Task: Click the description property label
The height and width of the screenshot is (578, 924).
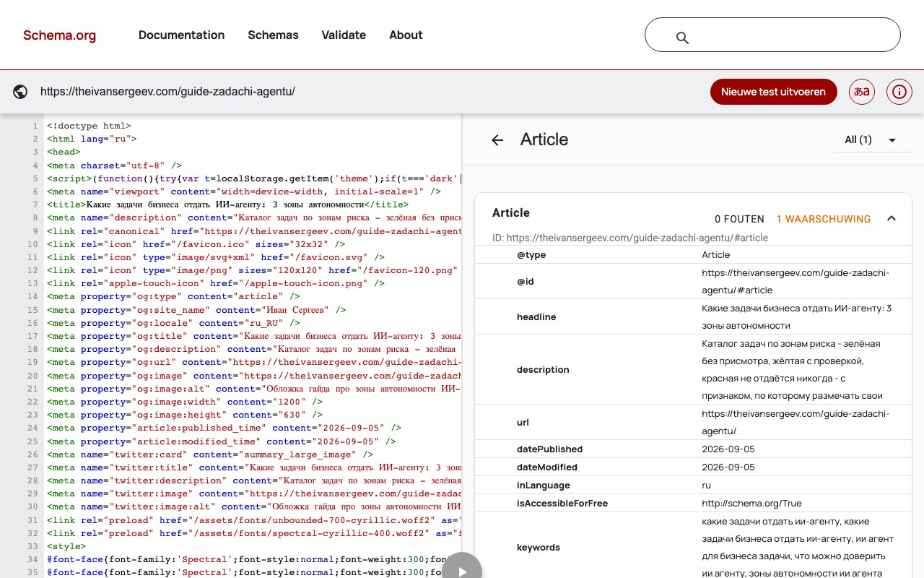Action: pyautogui.click(x=543, y=369)
